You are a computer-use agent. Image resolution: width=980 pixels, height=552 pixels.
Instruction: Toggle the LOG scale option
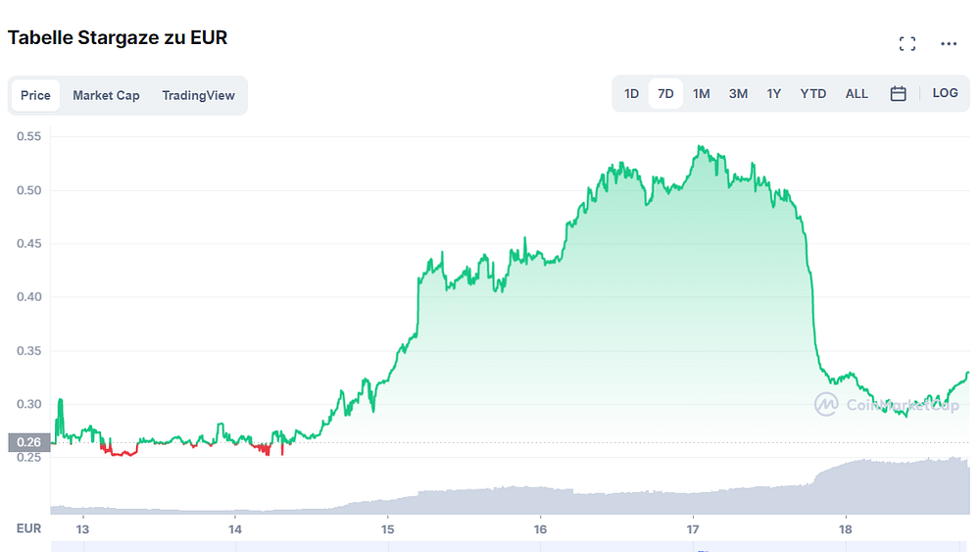point(945,93)
